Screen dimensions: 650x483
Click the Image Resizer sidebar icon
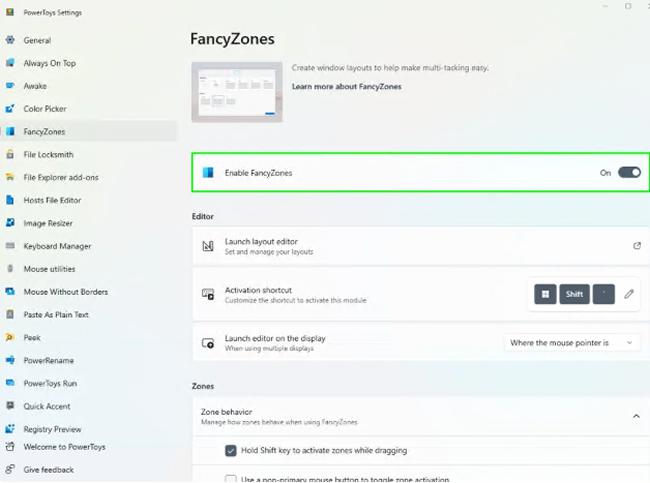pos(10,223)
